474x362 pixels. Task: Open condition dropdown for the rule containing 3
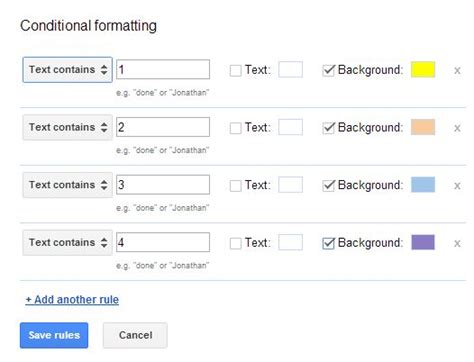pyautogui.click(x=68, y=185)
